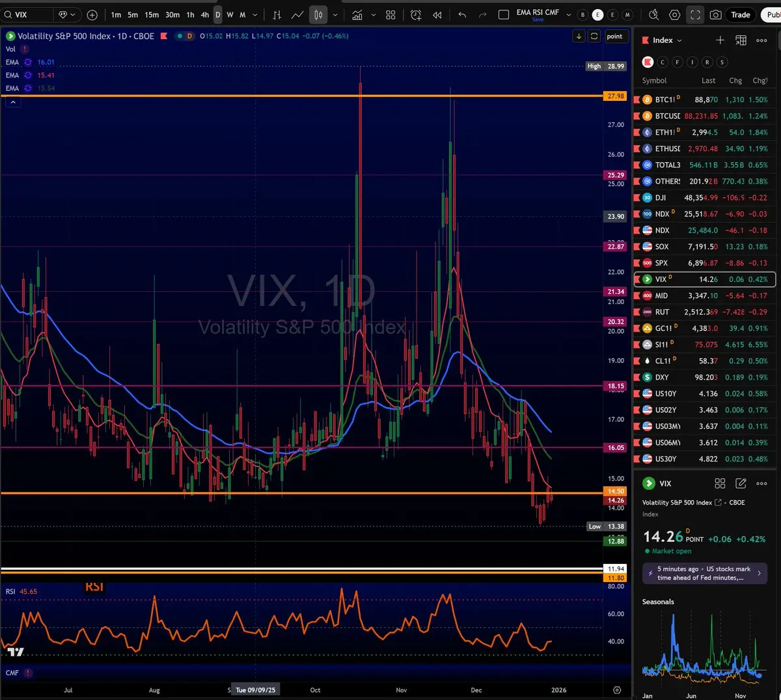The width and height of the screenshot is (781, 700).
Task: Select the 4h timeframe
Action: point(205,14)
